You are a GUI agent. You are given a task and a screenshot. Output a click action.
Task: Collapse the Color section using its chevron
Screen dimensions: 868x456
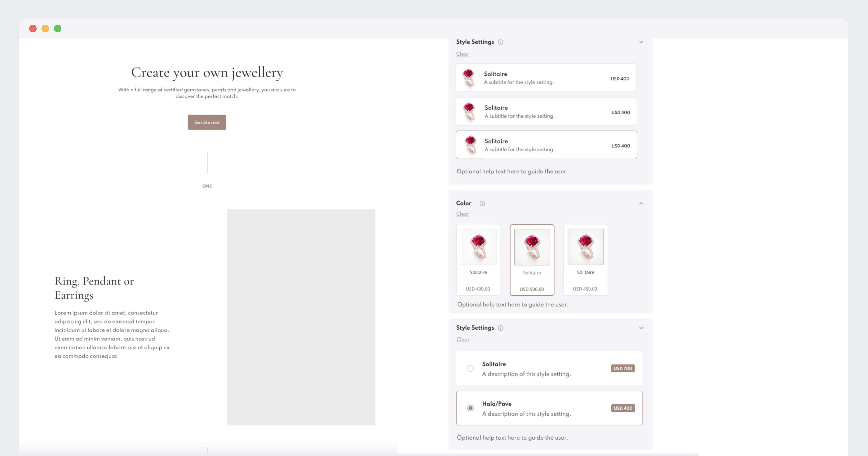click(641, 204)
